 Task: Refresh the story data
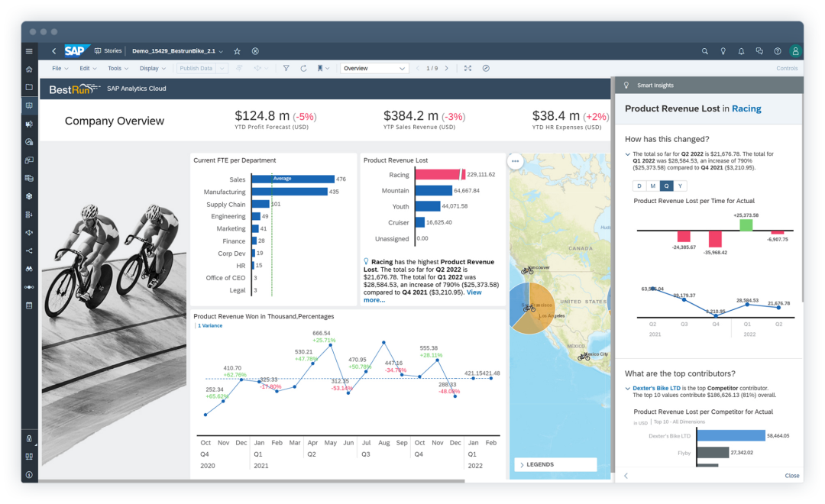coord(303,68)
